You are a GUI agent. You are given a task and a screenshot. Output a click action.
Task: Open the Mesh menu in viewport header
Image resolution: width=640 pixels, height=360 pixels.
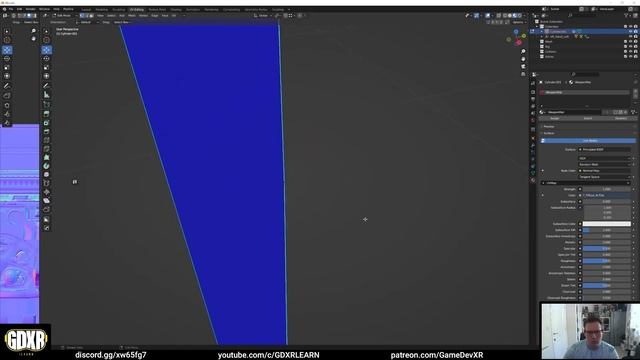point(131,16)
